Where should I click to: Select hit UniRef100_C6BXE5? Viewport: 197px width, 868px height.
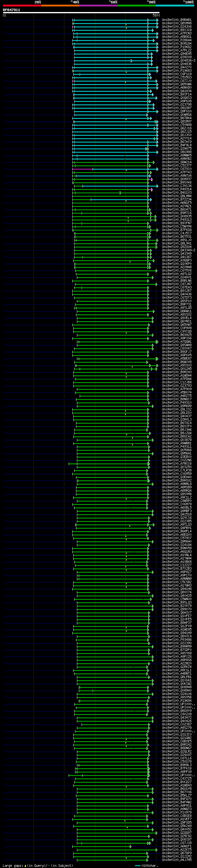(x=176, y=741)
